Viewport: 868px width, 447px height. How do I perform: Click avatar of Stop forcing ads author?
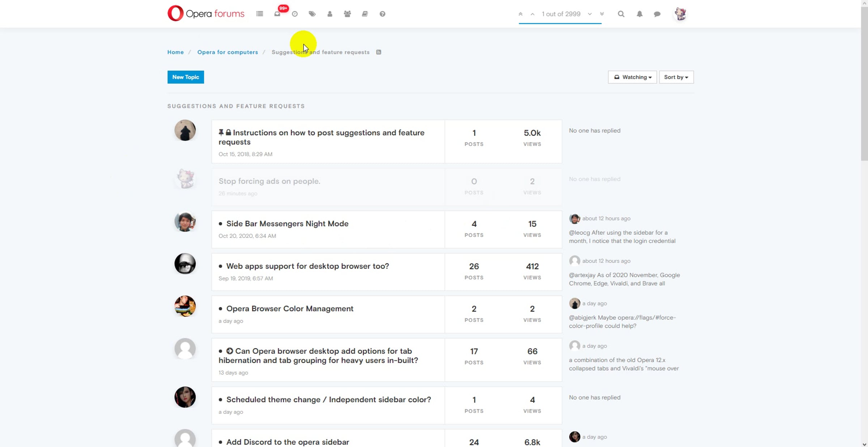pyautogui.click(x=185, y=179)
